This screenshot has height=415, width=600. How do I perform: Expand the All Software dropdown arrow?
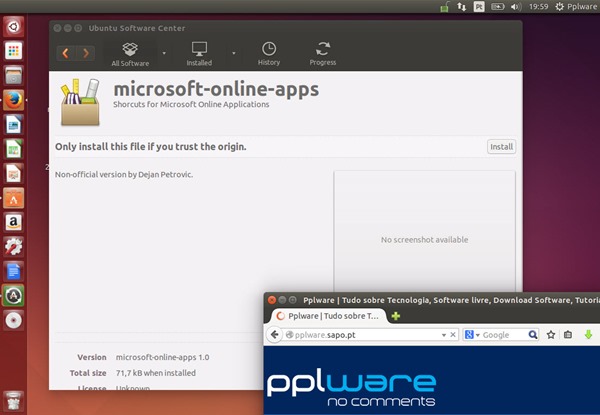tap(164, 53)
